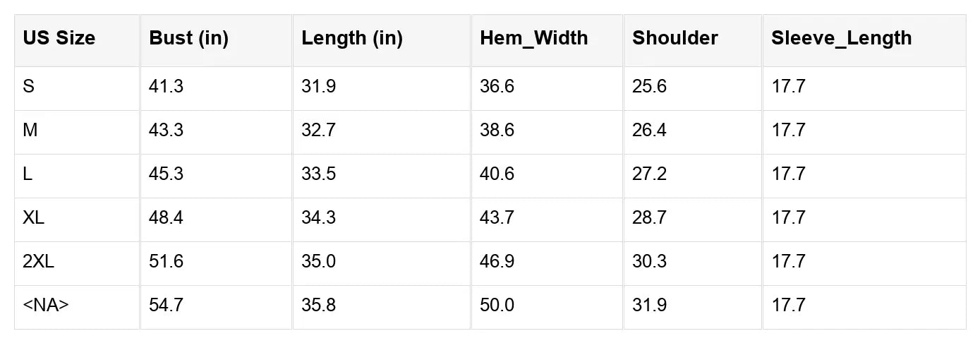Image resolution: width=980 pixels, height=343 pixels.
Task: Select the Sleeve_Length header cell
Action: (x=864, y=40)
